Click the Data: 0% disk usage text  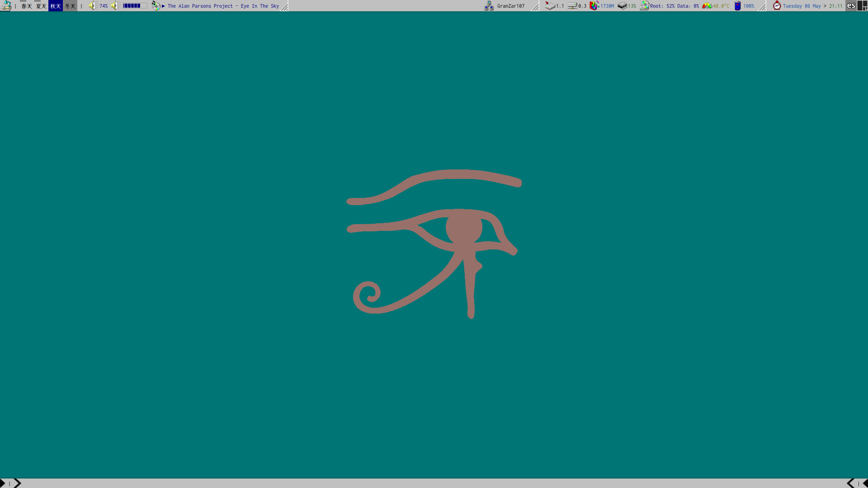pos(688,6)
